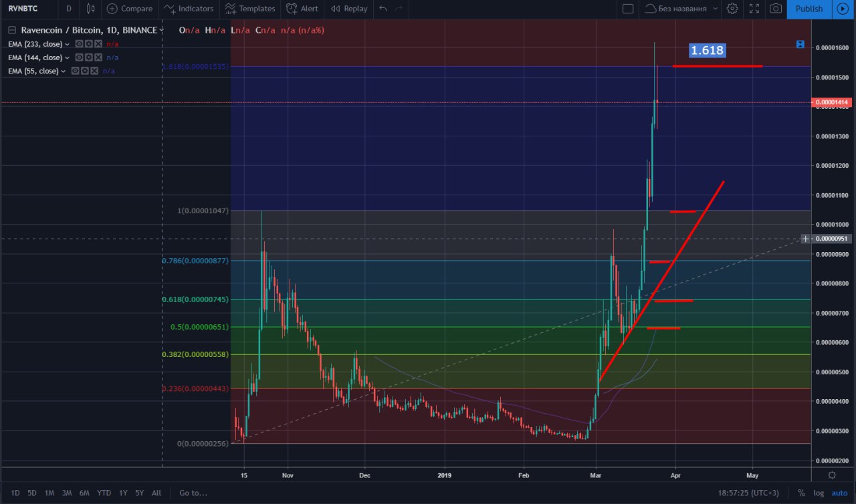Click Fib level label 0.382(0.00000558)
856x504 pixels.
click(x=195, y=354)
